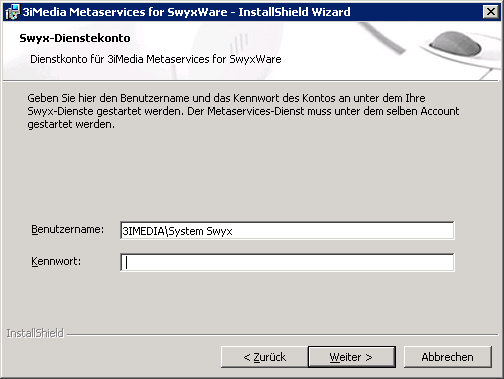Click the InstallShield label at the bottom
504x379 pixels.
pos(35,333)
